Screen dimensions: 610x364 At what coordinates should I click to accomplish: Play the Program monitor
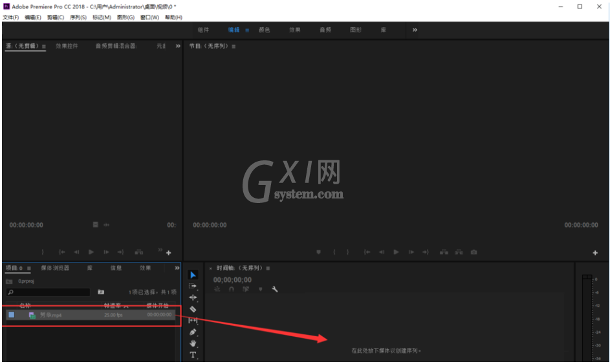[x=396, y=252]
